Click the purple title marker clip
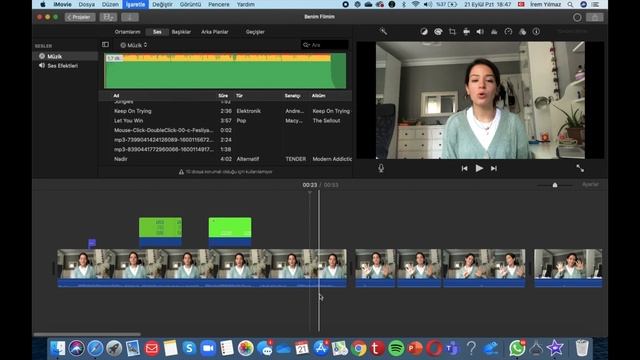This screenshot has width=640, height=360. pos(92,244)
